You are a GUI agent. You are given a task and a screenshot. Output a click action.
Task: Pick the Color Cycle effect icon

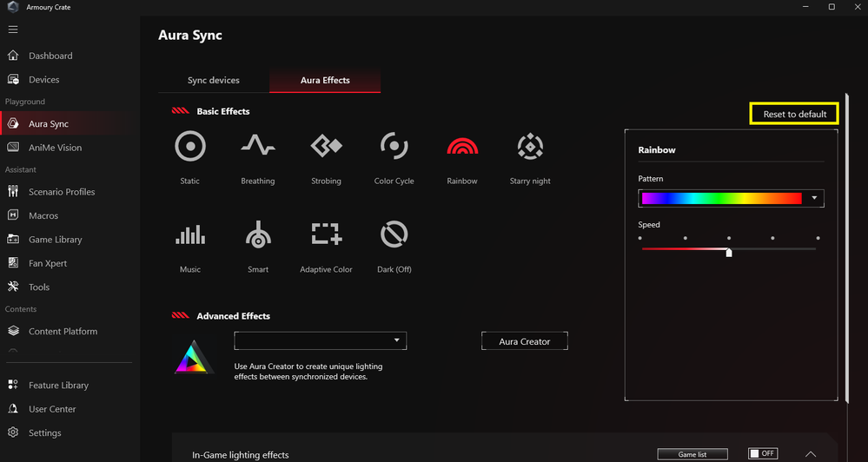(x=394, y=146)
